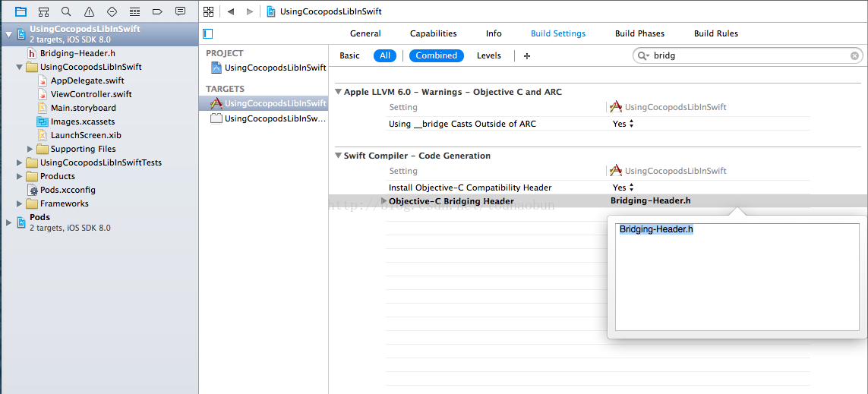Expand the Products folder
This screenshot has width=868, height=394.
point(20,176)
